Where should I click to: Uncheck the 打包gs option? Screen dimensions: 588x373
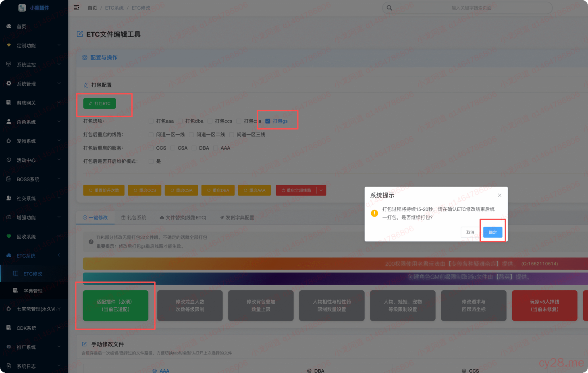268,121
